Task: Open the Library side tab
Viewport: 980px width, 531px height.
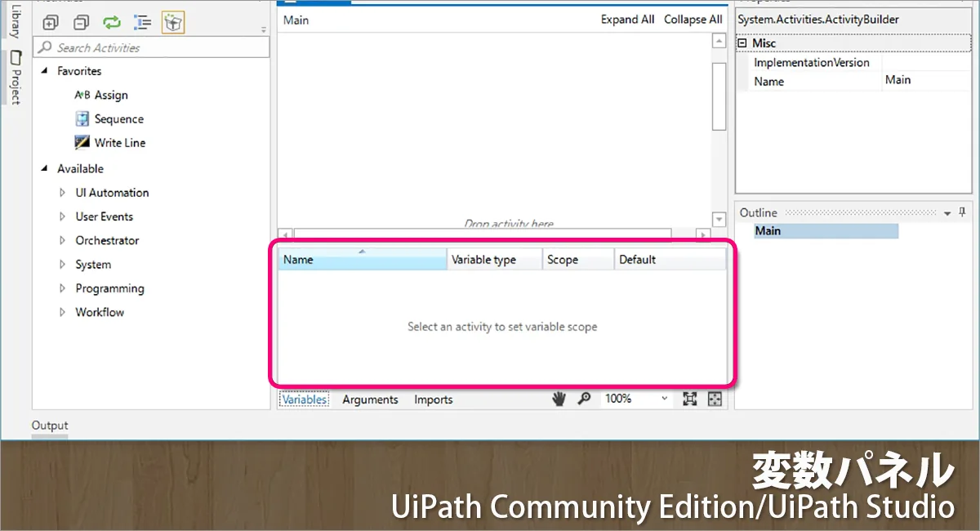Action: (x=15, y=20)
